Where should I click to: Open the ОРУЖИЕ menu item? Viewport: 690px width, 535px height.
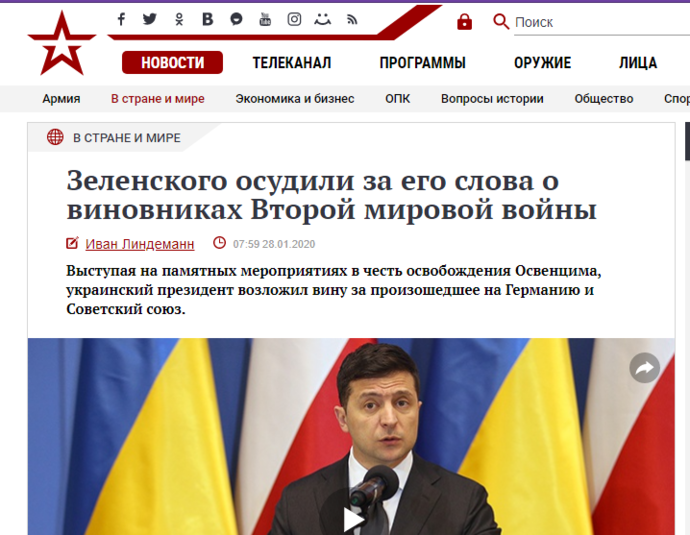pos(542,62)
